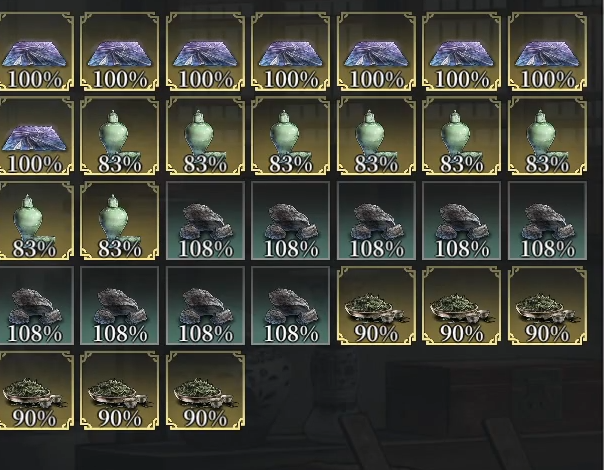604x470 pixels.
Task: Click the jade vase next to the first stone toad
Action: [x=119, y=221]
